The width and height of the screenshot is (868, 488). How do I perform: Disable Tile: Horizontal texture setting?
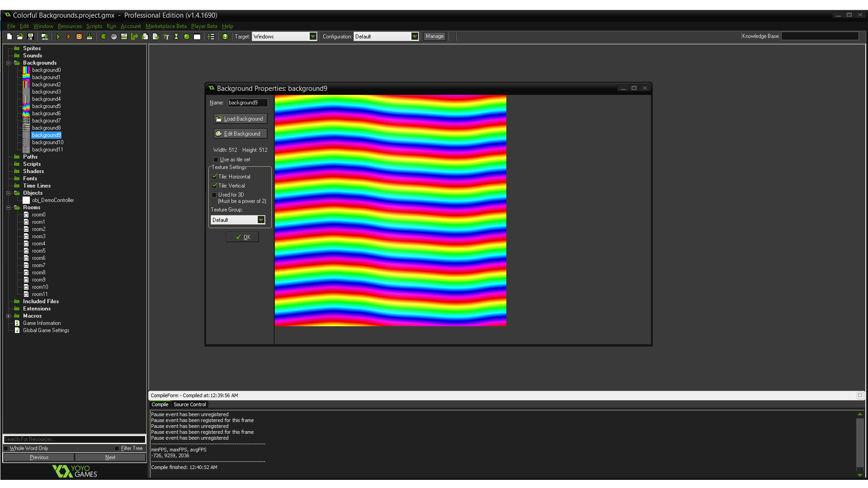click(215, 176)
